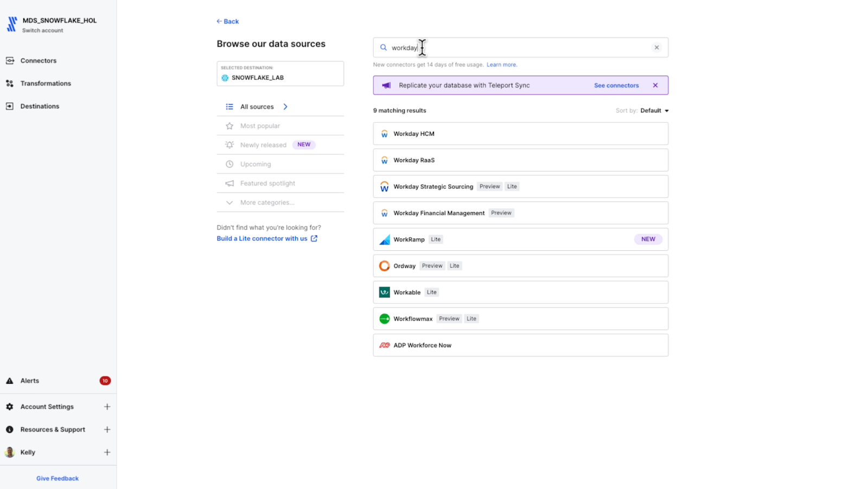Viewport: 868px width, 489px height.
Task: Click the star icon for Most popular
Action: click(229, 126)
